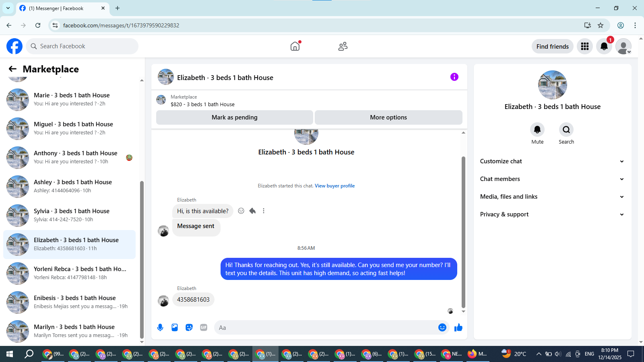Select Elizabeth chat in conversation list
This screenshot has width=644, height=362.
pos(70,244)
